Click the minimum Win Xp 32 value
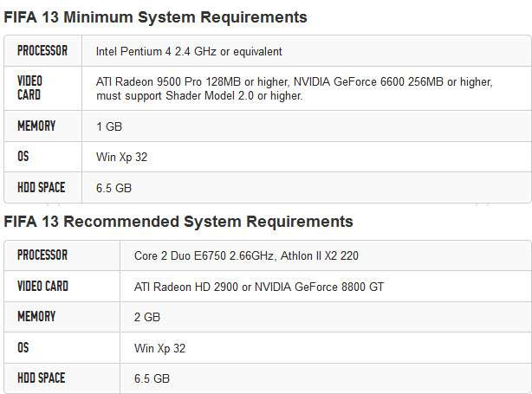Viewport: 532px width, 394px height. [x=121, y=158]
